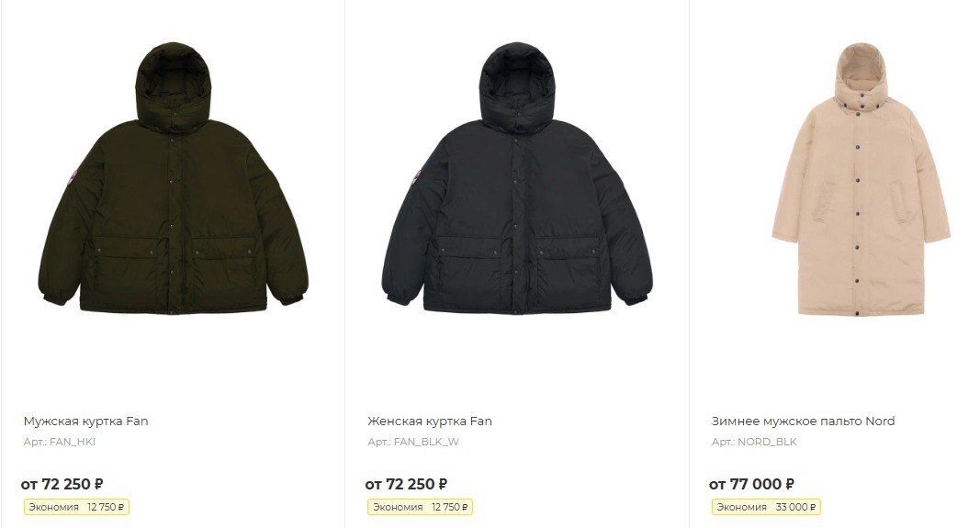Click the sleeve patch on green jacket

(x=72, y=179)
